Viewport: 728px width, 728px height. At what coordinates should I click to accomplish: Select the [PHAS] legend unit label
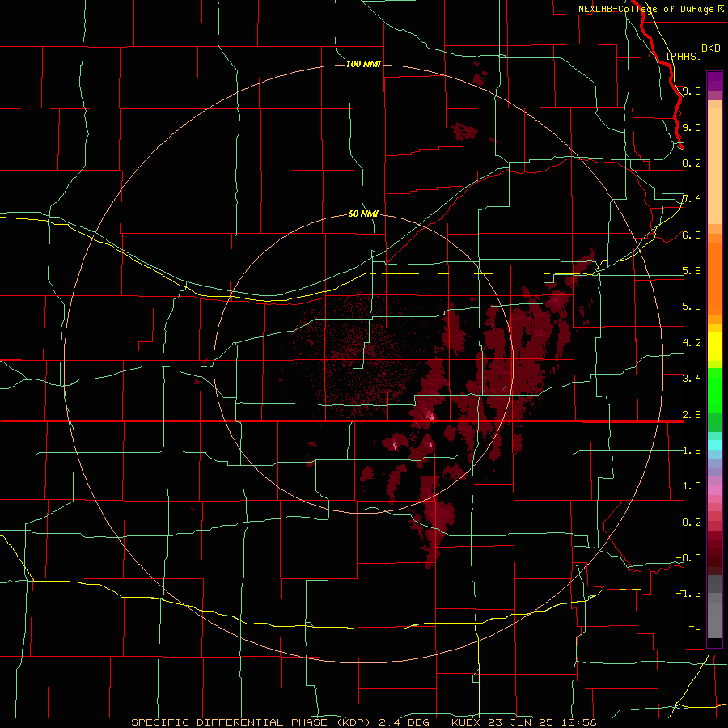[x=684, y=56]
